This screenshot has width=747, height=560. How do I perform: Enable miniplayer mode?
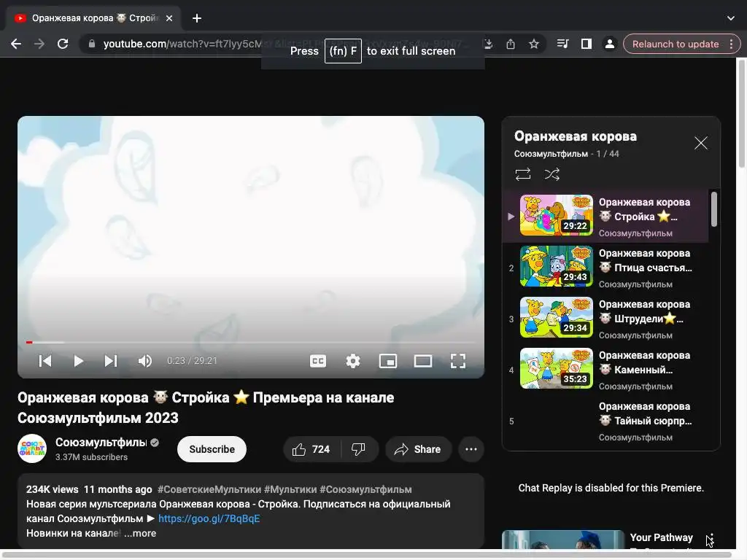point(388,361)
